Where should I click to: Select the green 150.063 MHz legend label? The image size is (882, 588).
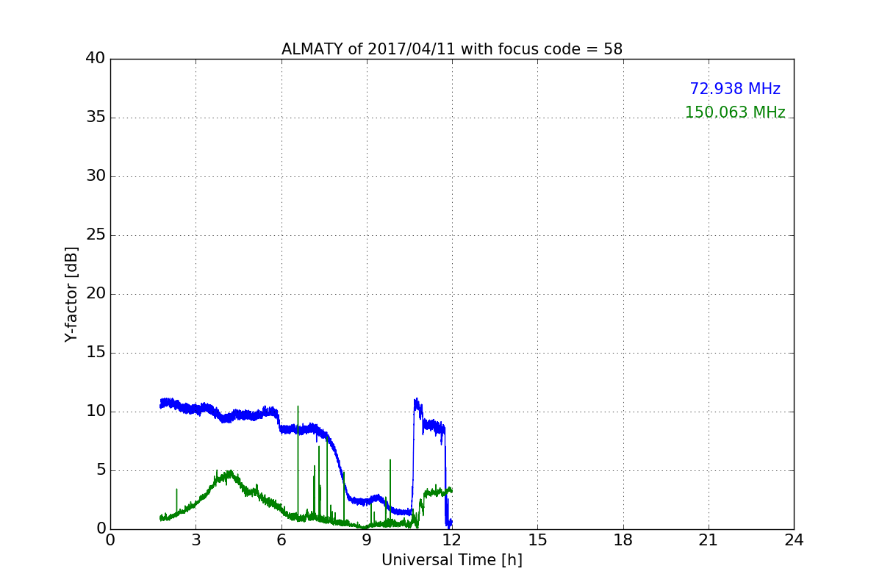pos(735,112)
